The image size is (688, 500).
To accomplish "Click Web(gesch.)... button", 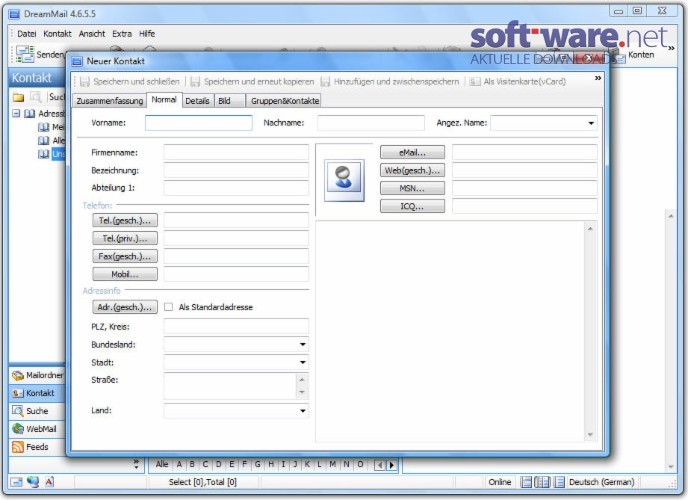I will [x=412, y=171].
